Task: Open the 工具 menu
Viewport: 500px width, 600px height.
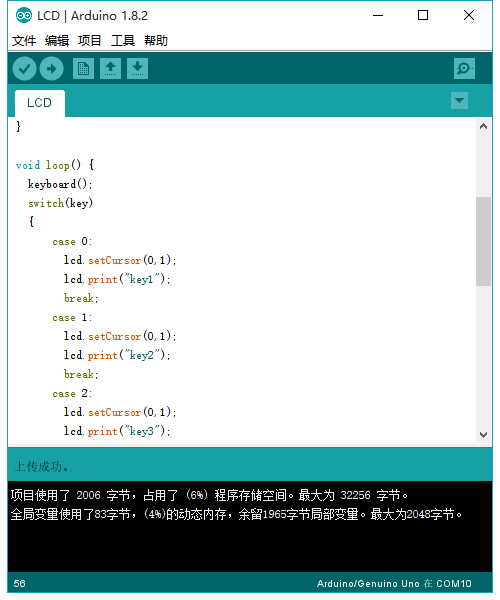Action: (x=123, y=41)
